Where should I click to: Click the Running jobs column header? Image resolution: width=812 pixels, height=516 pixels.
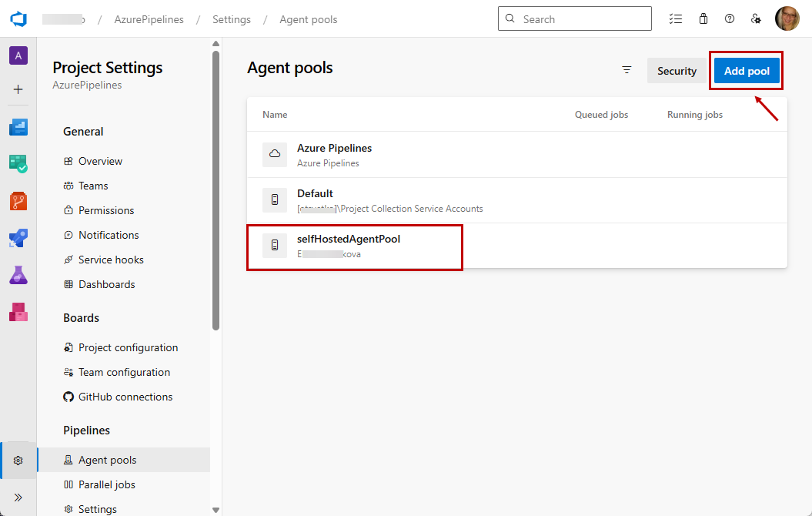[x=694, y=115]
